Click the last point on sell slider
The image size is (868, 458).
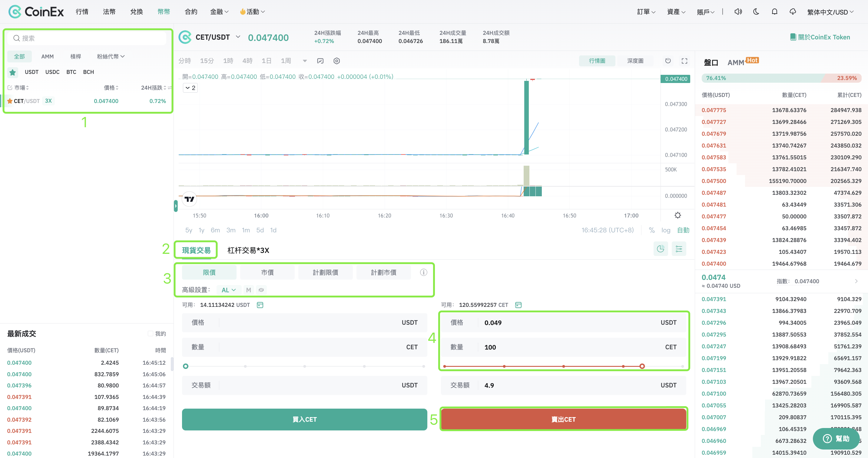pos(682,366)
